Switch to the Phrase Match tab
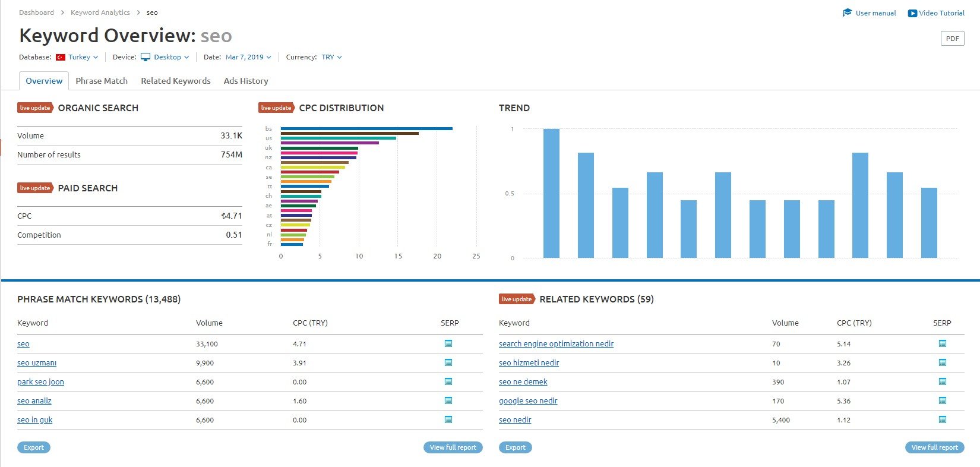The width and height of the screenshot is (980, 467). 102,81
